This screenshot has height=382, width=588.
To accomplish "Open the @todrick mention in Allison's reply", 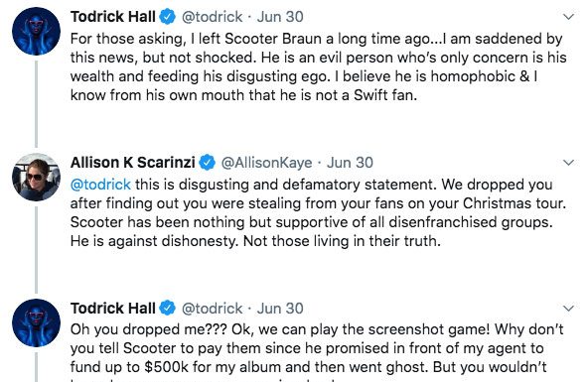I will click(x=100, y=185).
